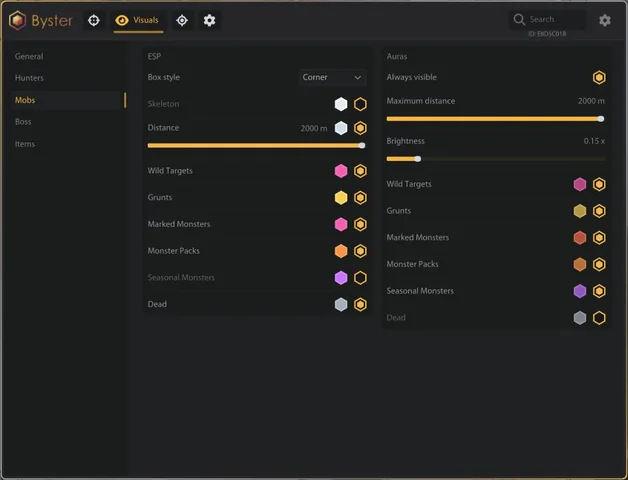Toggle ESP Skeleton hexagon switch
The width and height of the screenshot is (628, 480).
pos(360,104)
